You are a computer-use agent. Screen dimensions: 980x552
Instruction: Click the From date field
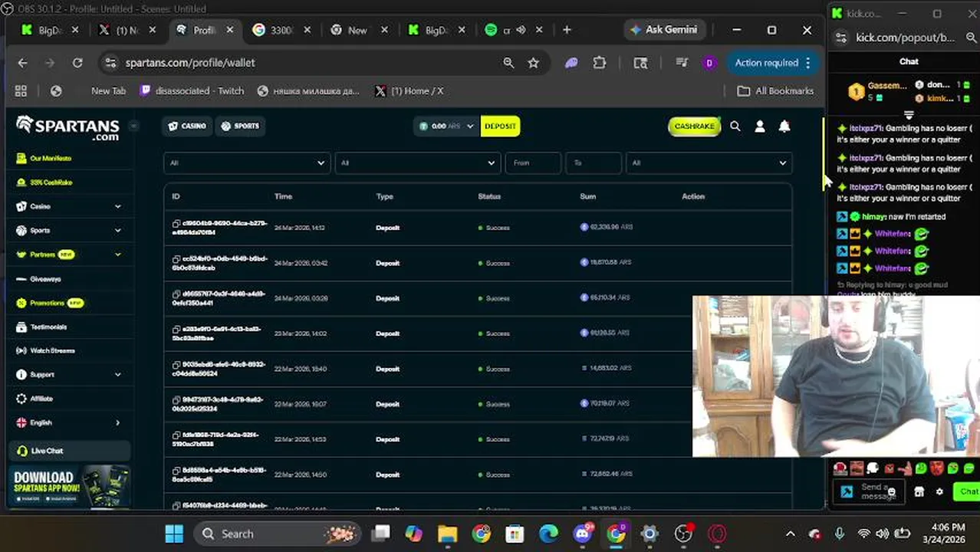533,163
